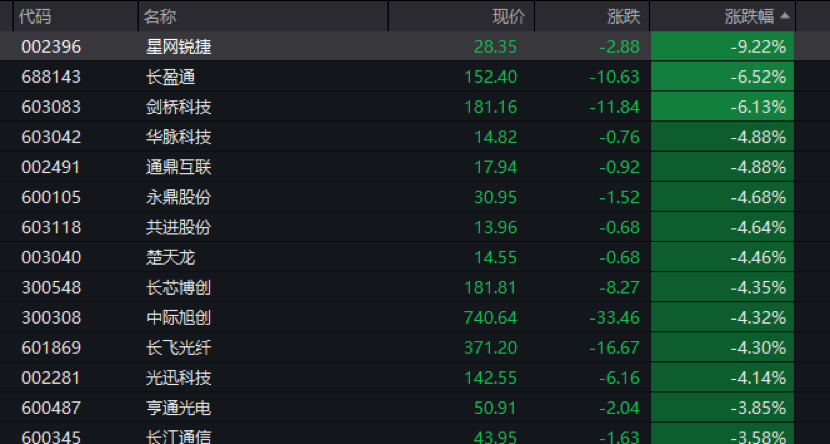This screenshot has width=830, height=444.
Task: Select stock code 300308
Action: (x=51, y=318)
